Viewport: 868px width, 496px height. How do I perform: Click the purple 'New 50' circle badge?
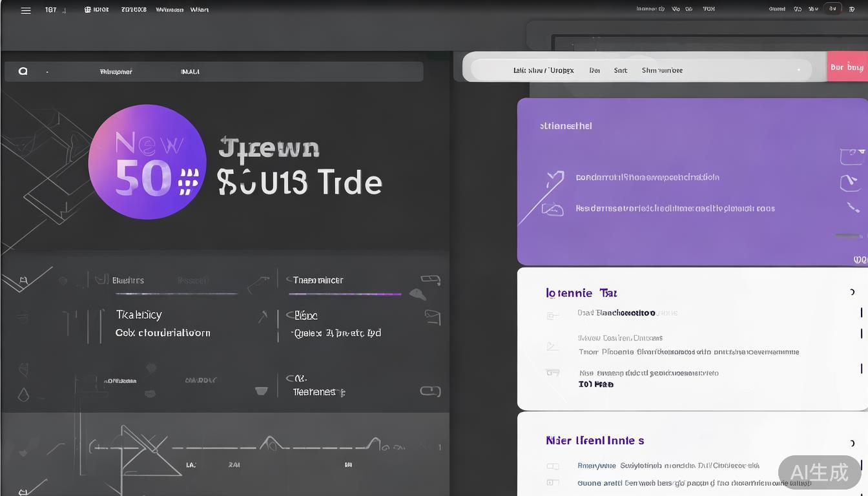click(147, 162)
